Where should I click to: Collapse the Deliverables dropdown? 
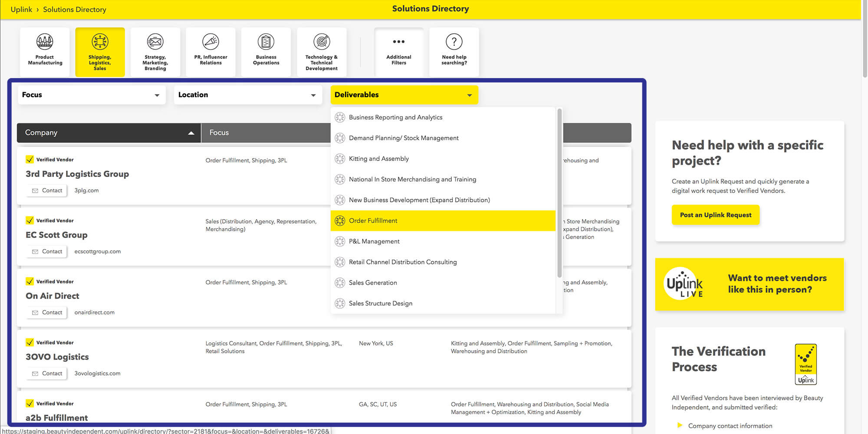coord(404,95)
